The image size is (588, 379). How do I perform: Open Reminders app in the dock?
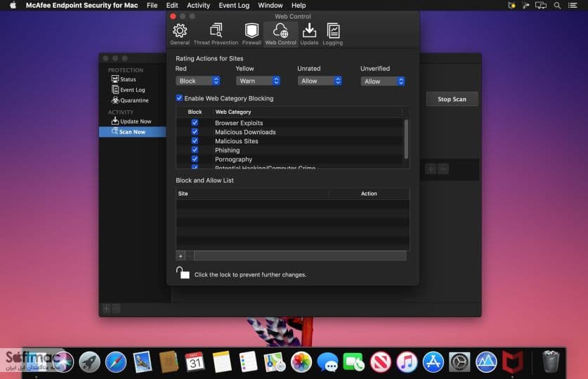tap(248, 362)
